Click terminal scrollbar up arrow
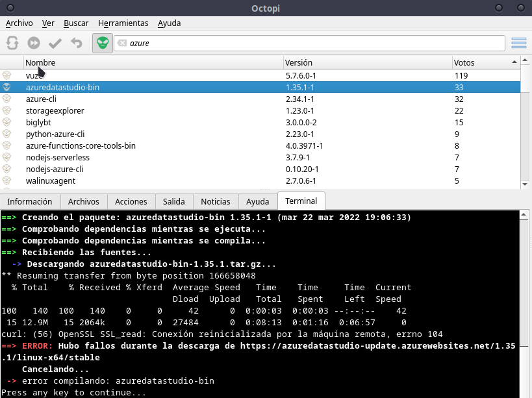The width and height of the screenshot is (532, 398). tap(524, 215)
